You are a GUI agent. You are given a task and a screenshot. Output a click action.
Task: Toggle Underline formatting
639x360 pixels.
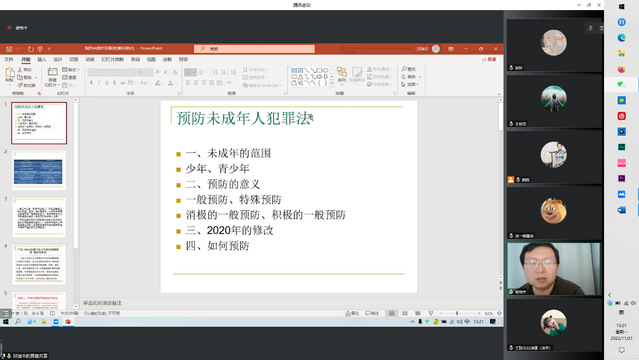107,83
